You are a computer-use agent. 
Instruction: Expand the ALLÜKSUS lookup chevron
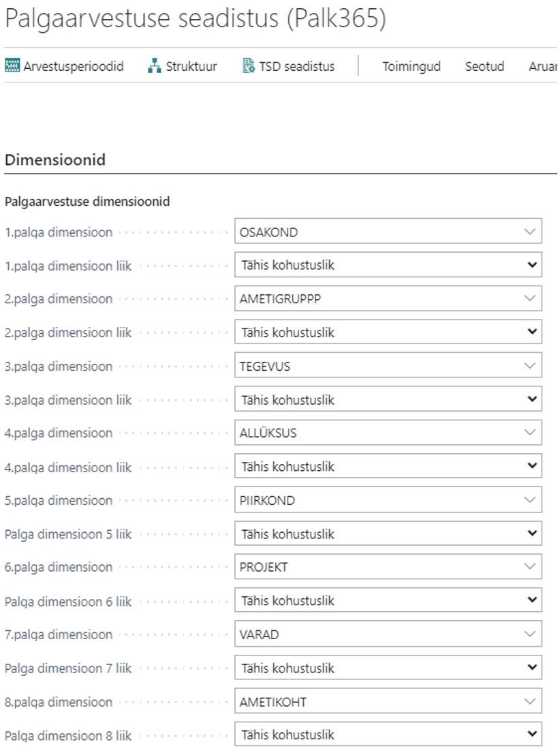pos(529,433)
